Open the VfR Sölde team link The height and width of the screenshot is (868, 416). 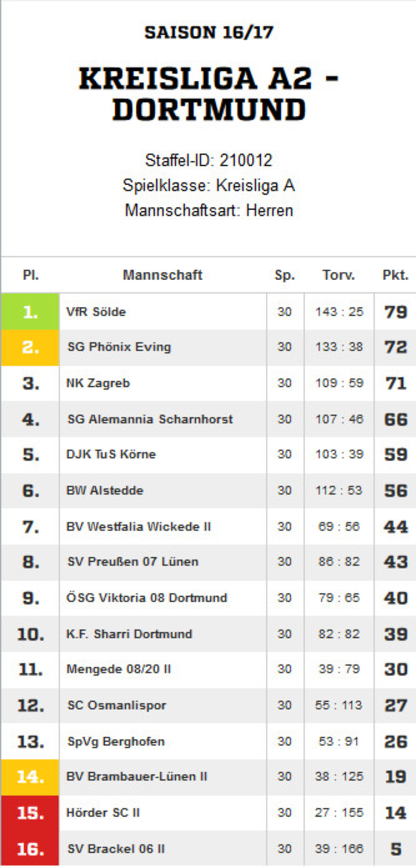[x=96, y=312]
